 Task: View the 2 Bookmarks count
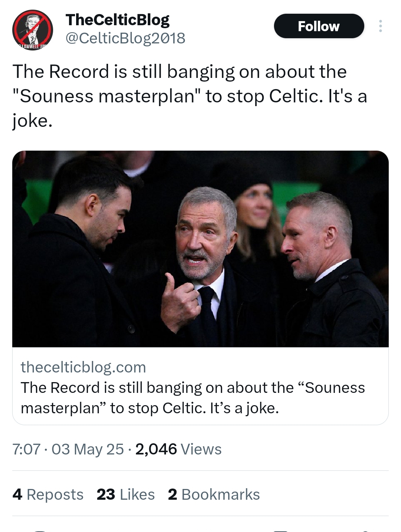tap(213, 495)
